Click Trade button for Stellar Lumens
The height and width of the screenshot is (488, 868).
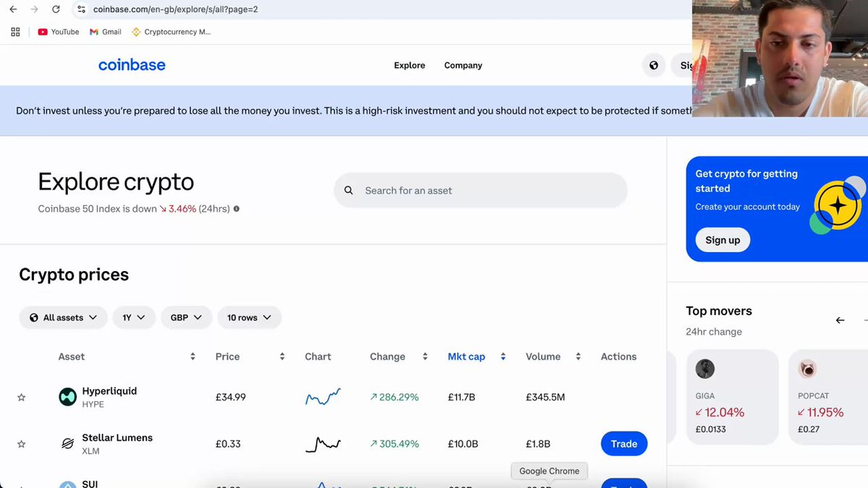624,444
